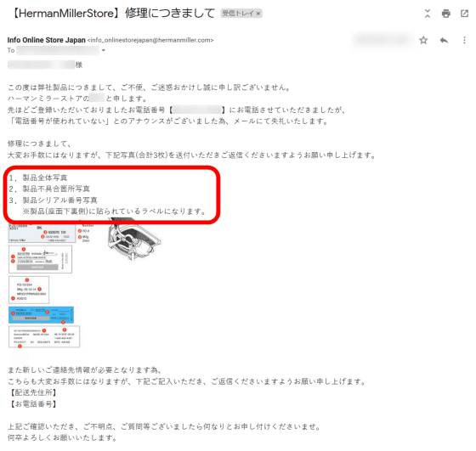Print this email with the printer icon
The width and height of the screenshot is (476, 451).
tap(445, 14)
